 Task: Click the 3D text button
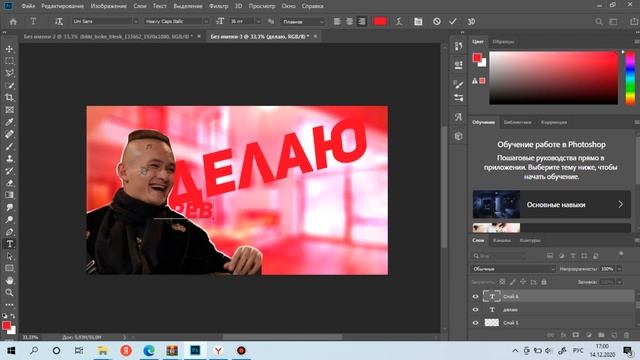click(x=471, y=22)
